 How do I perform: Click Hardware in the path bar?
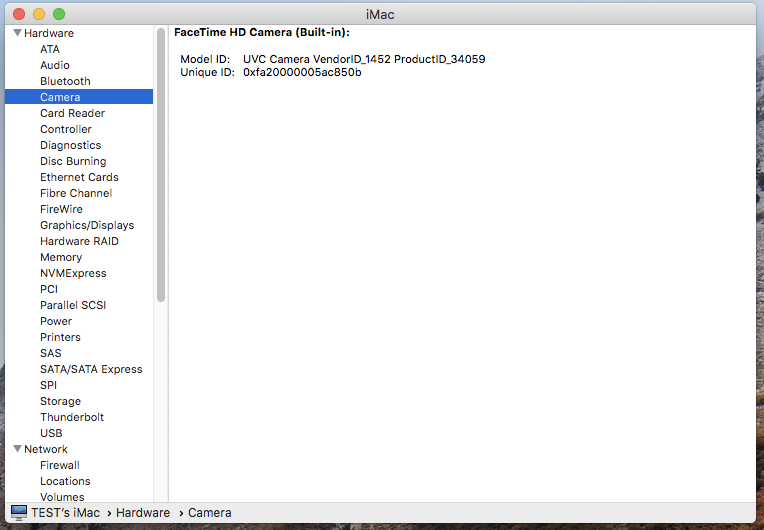143,513
